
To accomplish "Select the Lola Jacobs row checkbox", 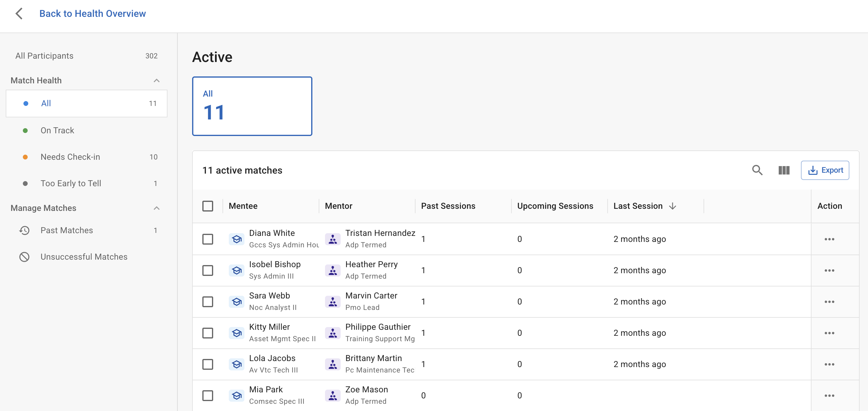I will (207, 364).
